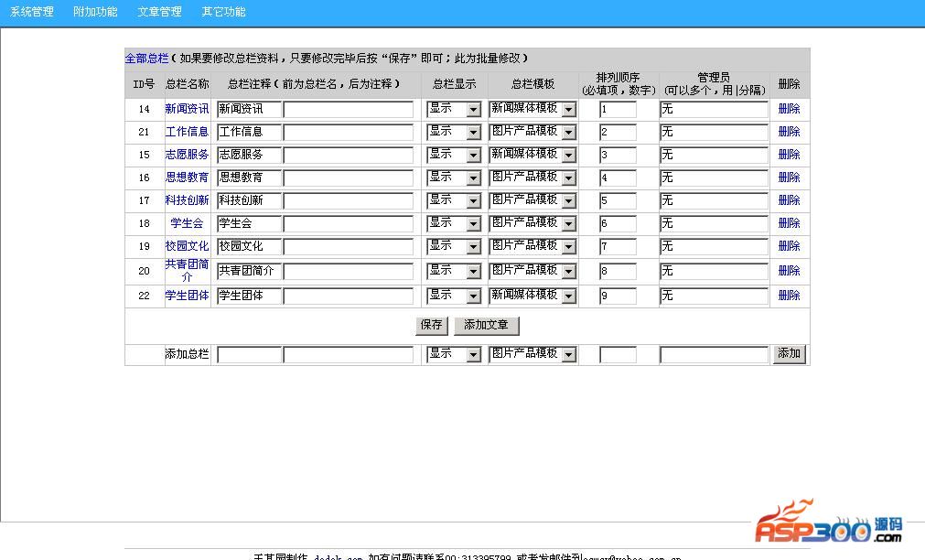Open the 学生团体 column link
Screen dimensions: 925x560
coord(187,296)
